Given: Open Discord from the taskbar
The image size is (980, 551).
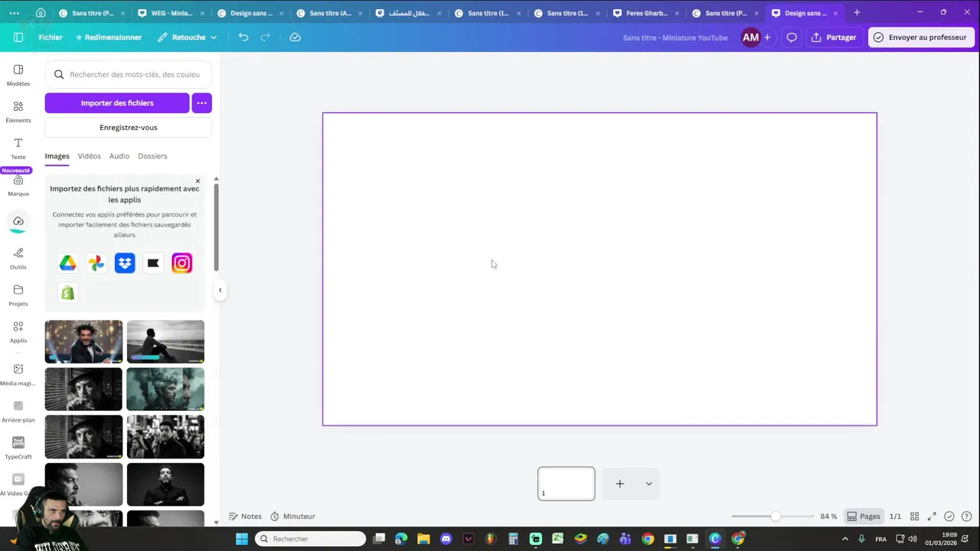Looking at the screenshot, I should (x=446, y=539).
